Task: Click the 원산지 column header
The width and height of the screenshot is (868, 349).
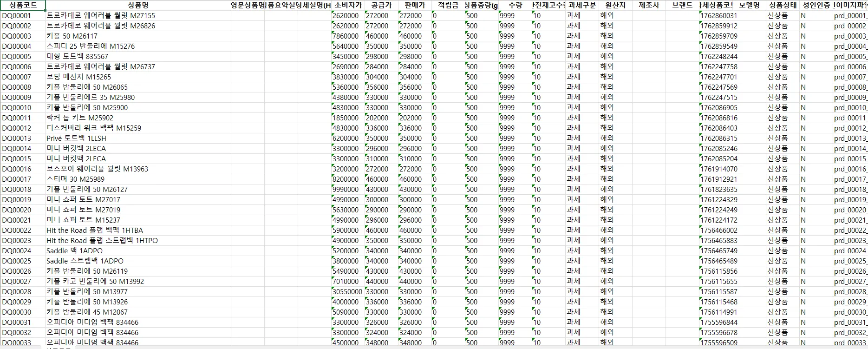Action: 615,5
